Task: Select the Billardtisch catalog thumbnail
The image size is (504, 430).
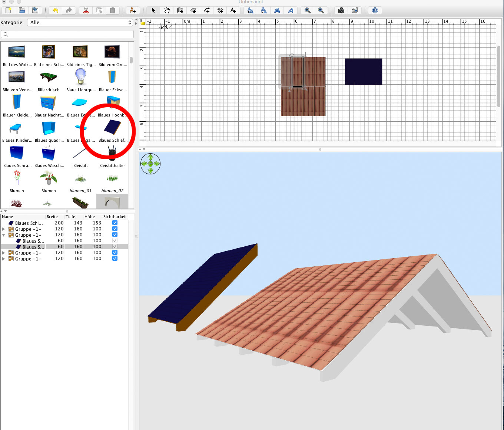Action: [49, 77]
